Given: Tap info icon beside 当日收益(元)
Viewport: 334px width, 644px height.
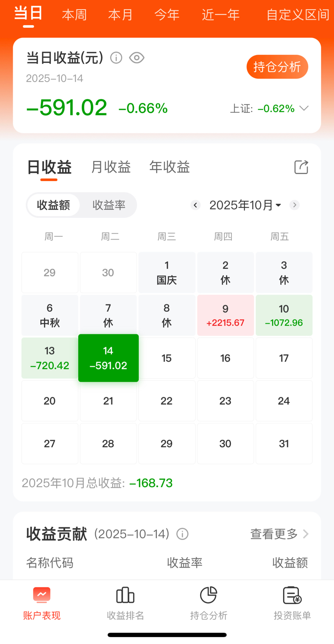Looking at the screenshot, I should (116, 58).
